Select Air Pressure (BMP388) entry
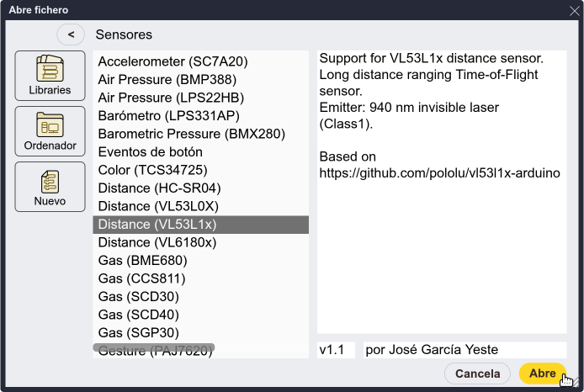 (201, 80)
